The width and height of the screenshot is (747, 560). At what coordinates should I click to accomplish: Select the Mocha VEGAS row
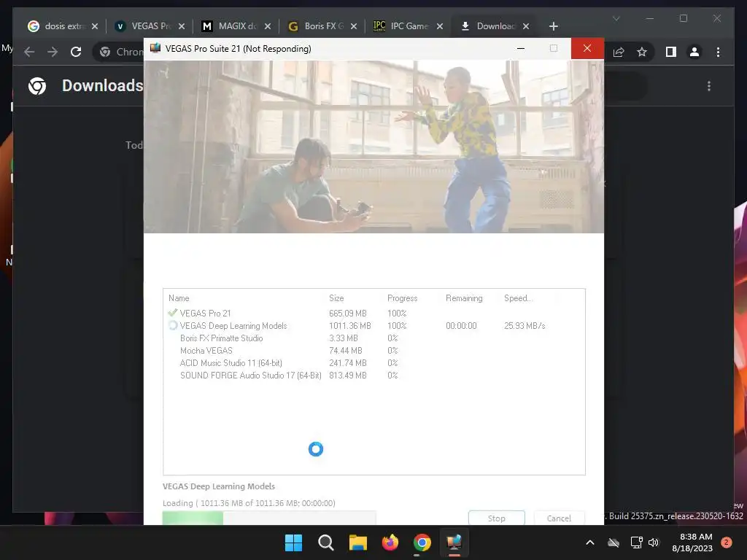coord(373,351)
